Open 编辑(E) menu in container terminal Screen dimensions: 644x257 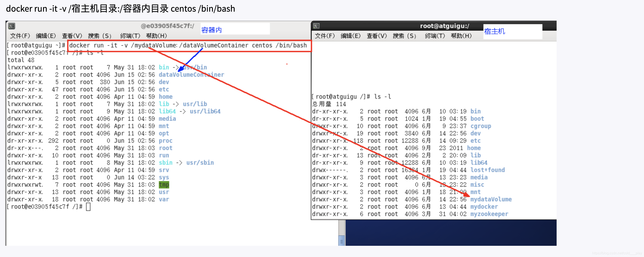click(x=46, y=36)
